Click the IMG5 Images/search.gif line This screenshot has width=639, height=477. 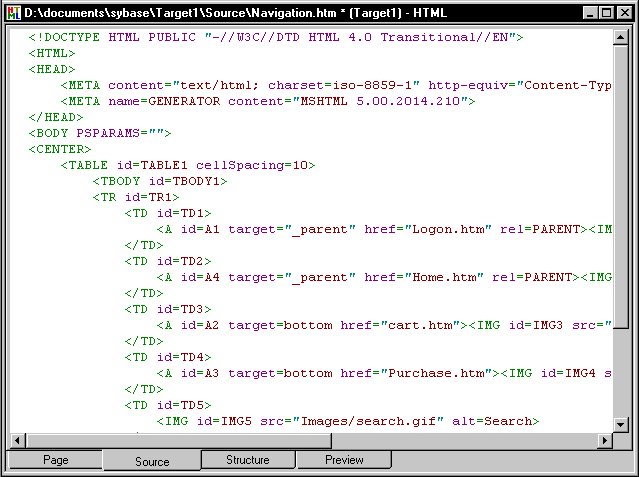coord(348,421)
